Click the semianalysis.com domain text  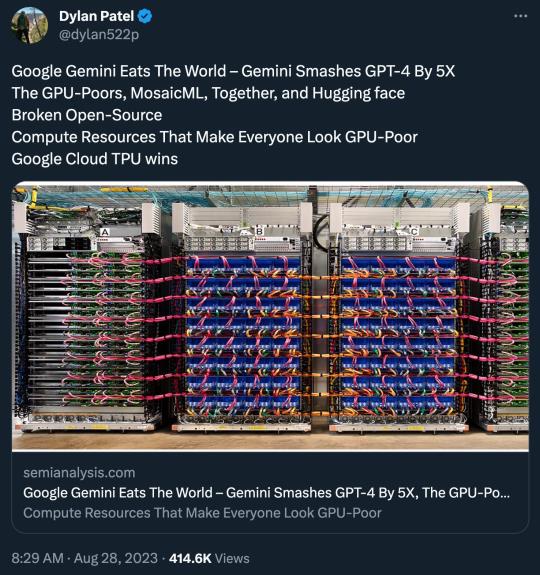79,473
